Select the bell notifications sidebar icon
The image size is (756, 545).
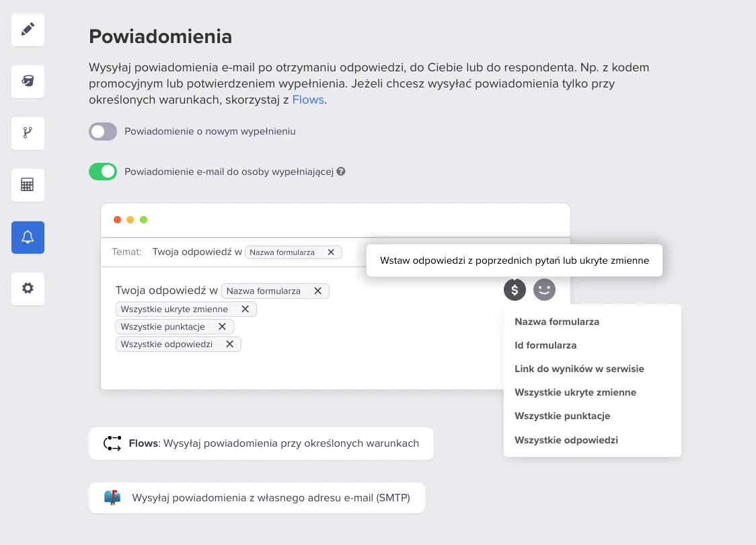(28, 238)
